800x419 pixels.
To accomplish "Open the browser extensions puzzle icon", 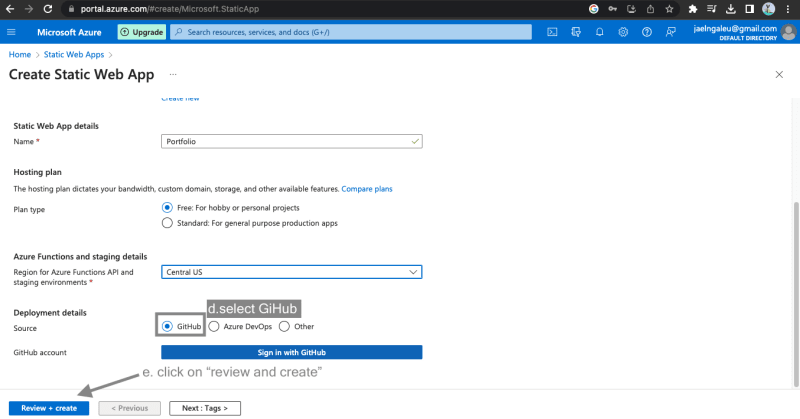I will (692, 9).
